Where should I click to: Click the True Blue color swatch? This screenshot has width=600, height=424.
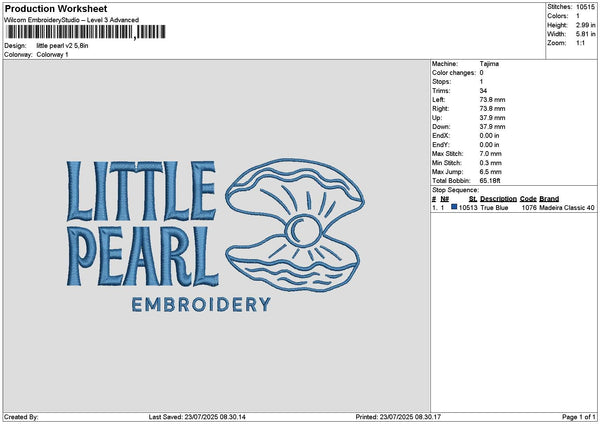pyautogui.click(x=454, y=207)
